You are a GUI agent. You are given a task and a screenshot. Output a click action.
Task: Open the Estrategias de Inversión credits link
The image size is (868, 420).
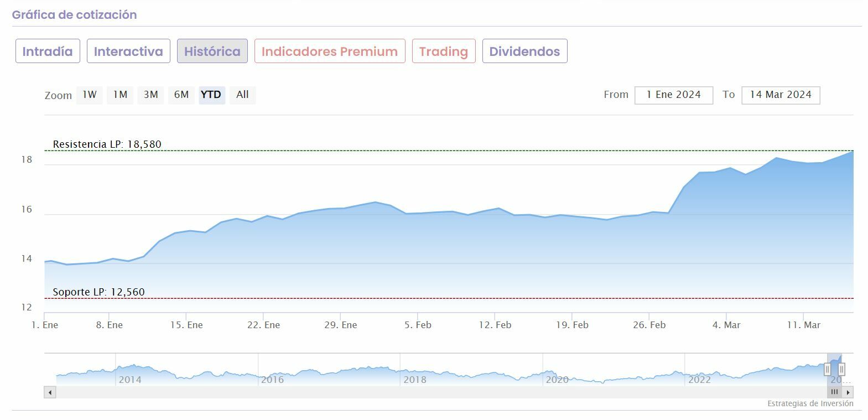(810, 403)
